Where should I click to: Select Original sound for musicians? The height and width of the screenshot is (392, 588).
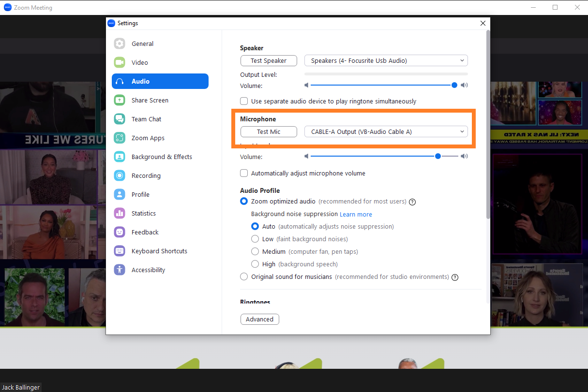point(244,276)
